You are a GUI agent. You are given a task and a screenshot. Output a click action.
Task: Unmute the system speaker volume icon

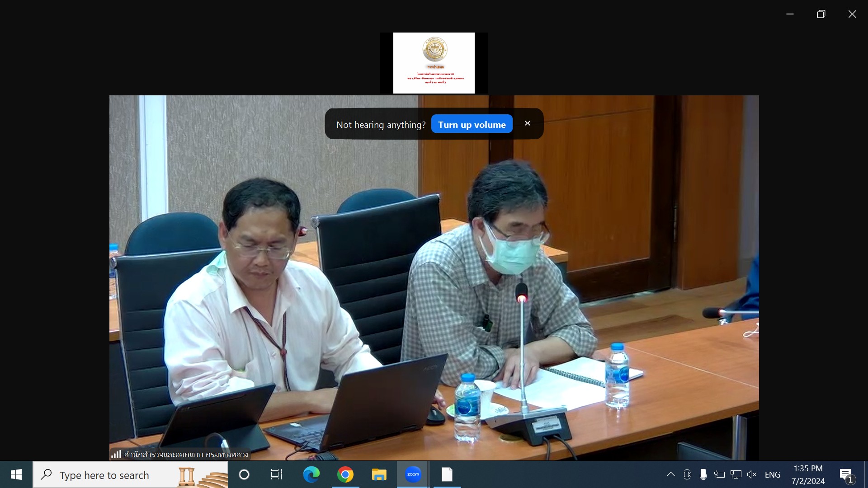[752, 474]
